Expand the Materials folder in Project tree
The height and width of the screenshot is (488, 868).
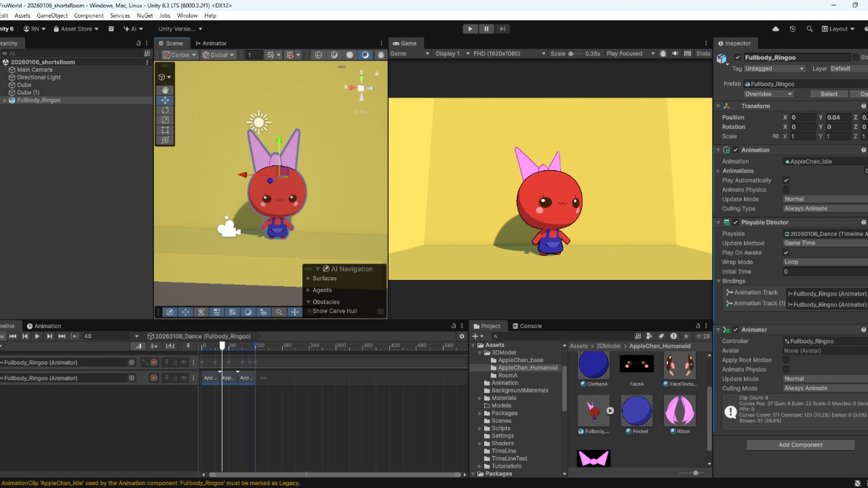click(479, 398)
